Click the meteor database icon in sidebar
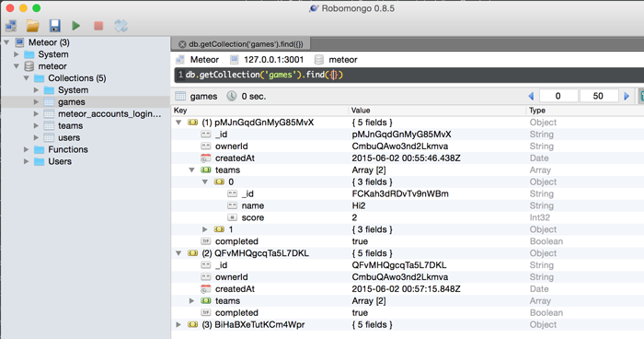This screenshot has width=644, height=339. point(29,66)
